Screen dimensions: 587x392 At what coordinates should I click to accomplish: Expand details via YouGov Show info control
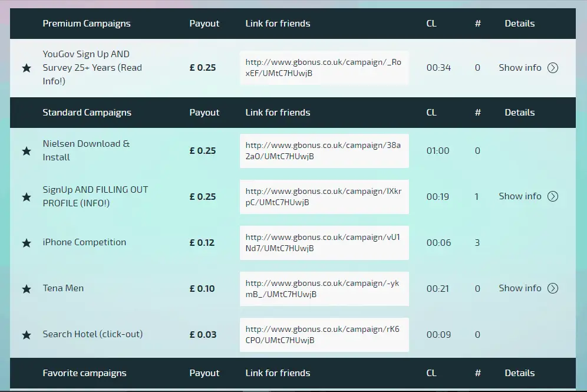(520, 67)
